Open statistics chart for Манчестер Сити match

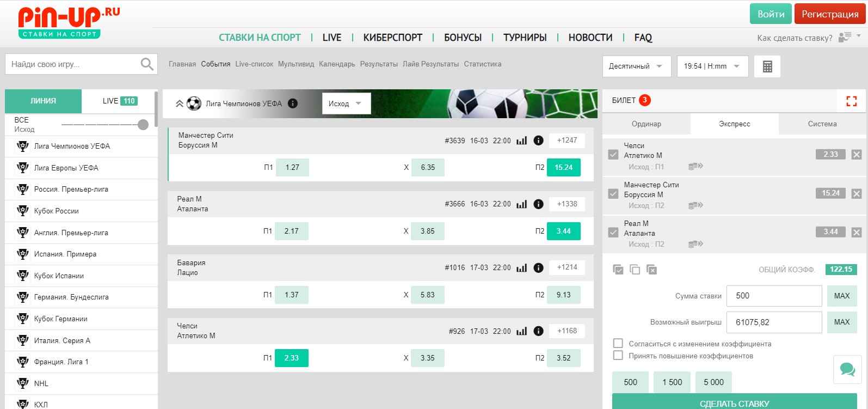pos(521,141)
